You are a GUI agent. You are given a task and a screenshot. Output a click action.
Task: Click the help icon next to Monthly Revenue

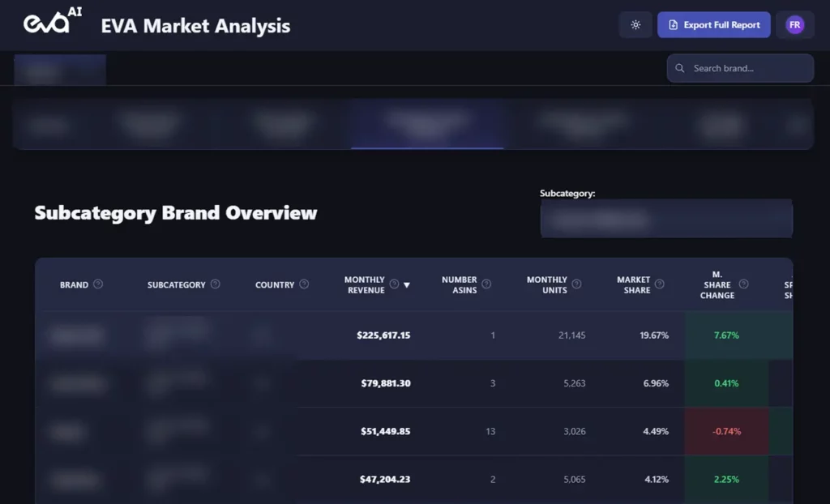coord(394,284)
